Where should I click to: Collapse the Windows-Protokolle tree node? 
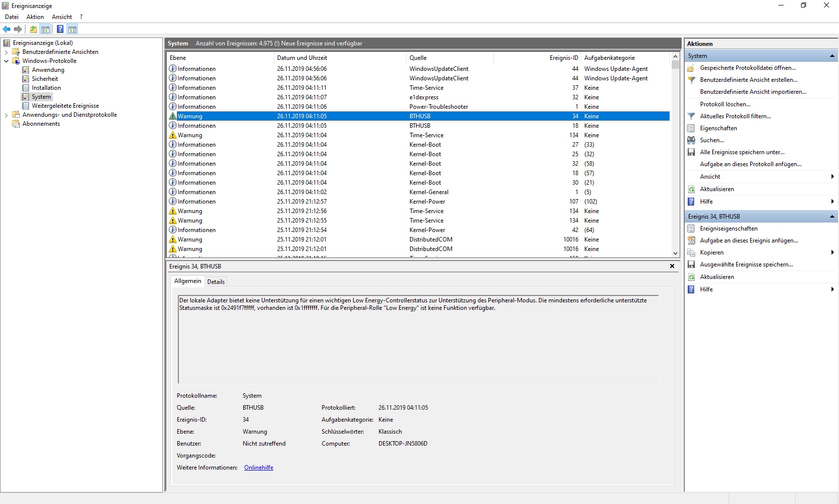click(6, 61)
